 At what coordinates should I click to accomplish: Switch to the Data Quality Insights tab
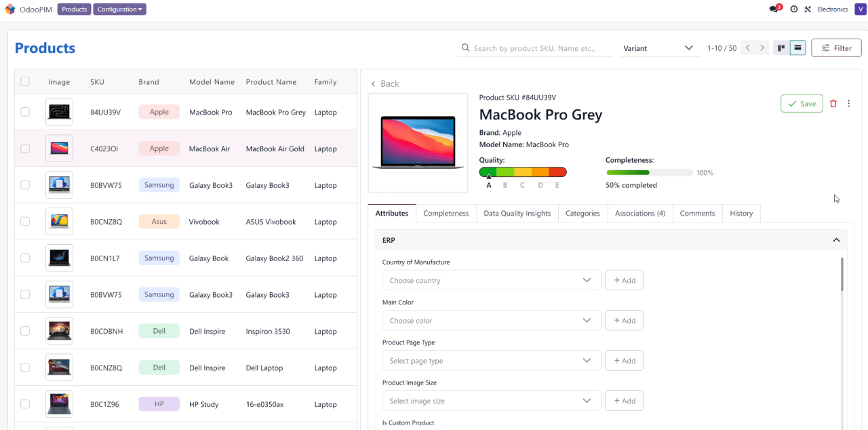click(x=517, y=213)
